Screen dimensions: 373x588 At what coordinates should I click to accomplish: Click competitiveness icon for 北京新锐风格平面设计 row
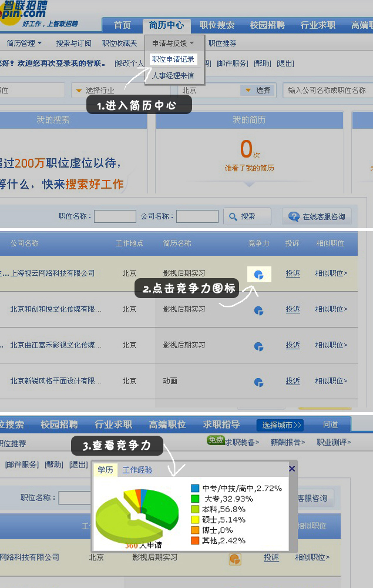(x=258, y=382)
